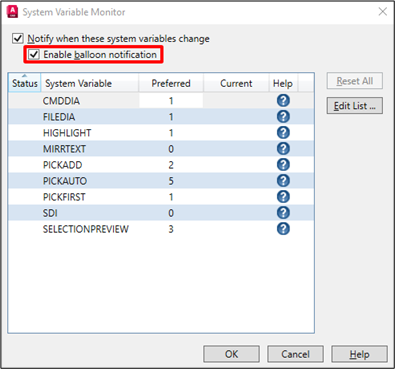Click the AutoCAD app icon in title bar
This screenshot has height=369, width=395.
[x=12, y=12]
